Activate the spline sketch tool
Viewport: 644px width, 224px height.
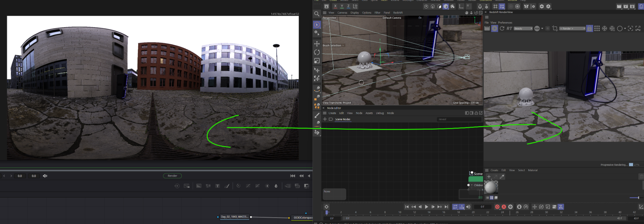pyautogui.click(x=317, y=132)
